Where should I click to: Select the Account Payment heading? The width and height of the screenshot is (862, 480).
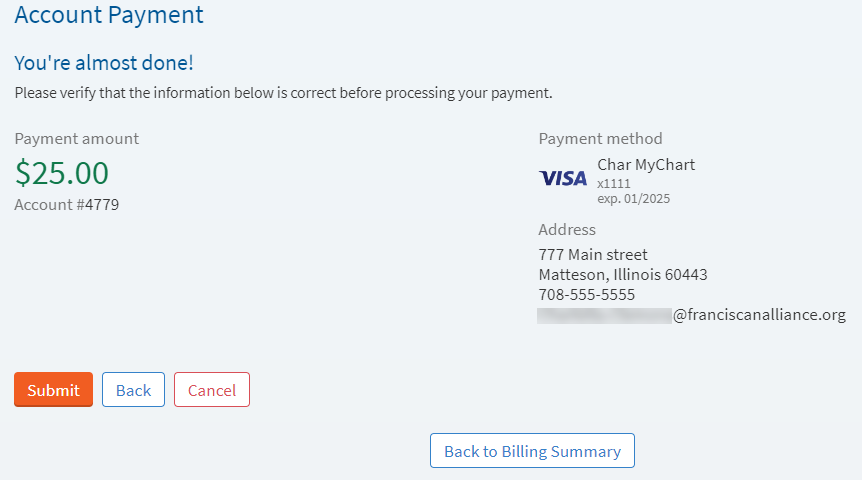[109, 15]
